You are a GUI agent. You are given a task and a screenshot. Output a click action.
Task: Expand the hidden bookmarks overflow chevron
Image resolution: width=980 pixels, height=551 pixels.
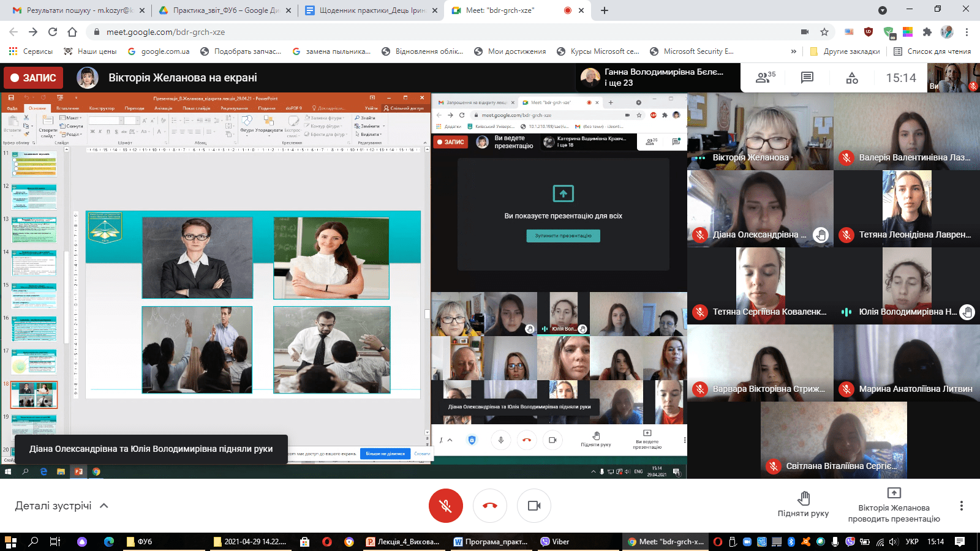(794, 51)
